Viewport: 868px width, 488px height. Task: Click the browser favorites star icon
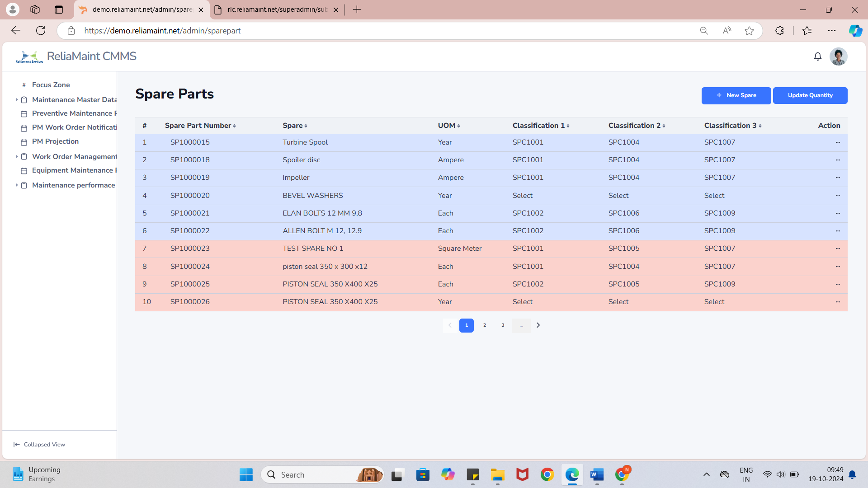749,31
